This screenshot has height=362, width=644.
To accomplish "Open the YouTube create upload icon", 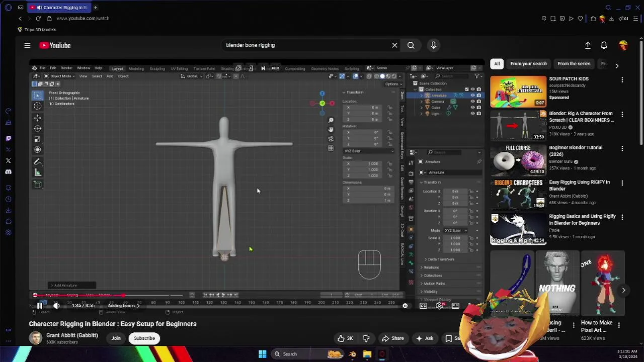I will [x=588, y=45].
